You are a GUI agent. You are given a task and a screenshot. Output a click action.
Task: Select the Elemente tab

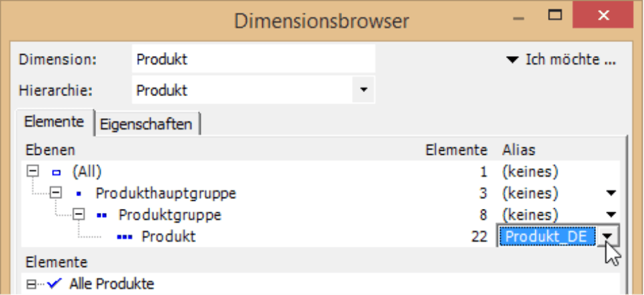[x=54, y=122]
